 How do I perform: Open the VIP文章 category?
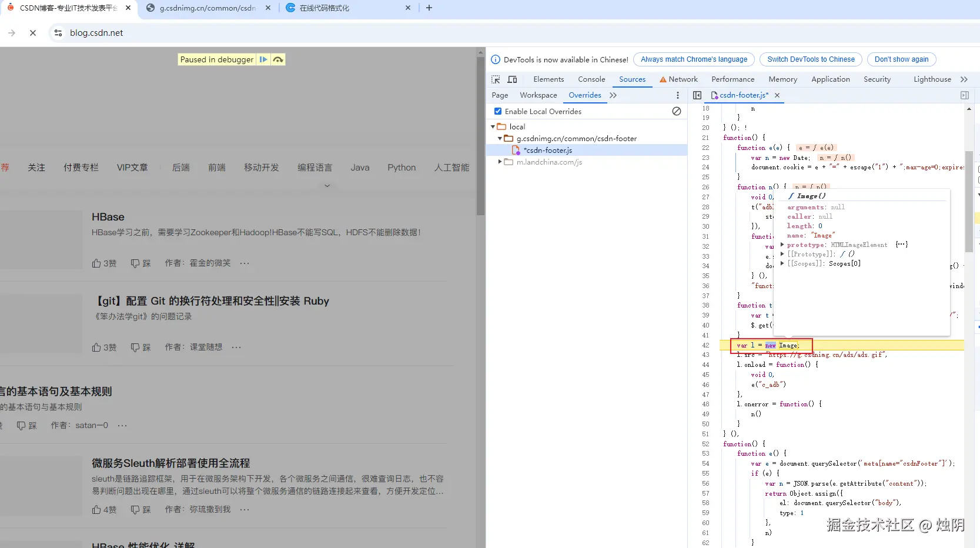(x=132, y=168)
